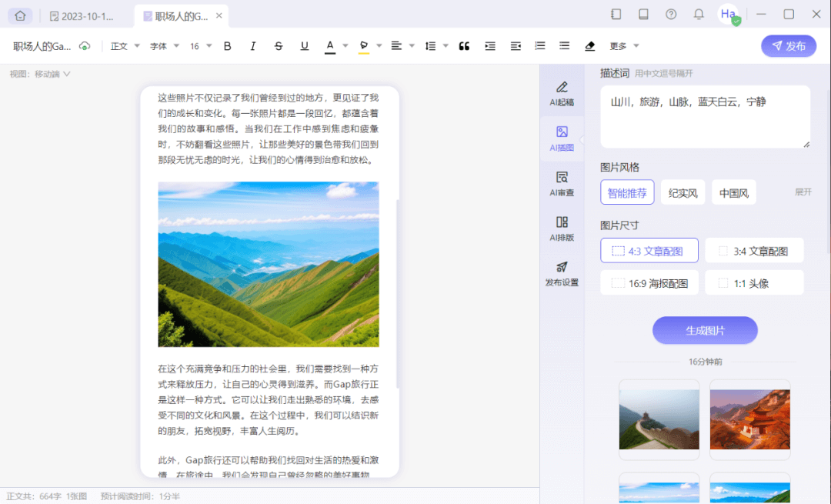Select the AI审查 sidebar tool

coord(562,184)
